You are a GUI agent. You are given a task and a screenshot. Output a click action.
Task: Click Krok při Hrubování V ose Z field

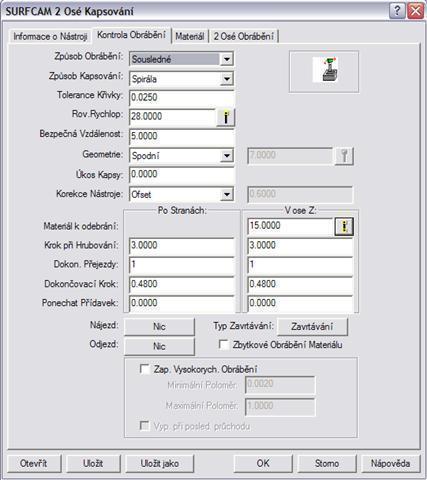(x=300, y=246)
